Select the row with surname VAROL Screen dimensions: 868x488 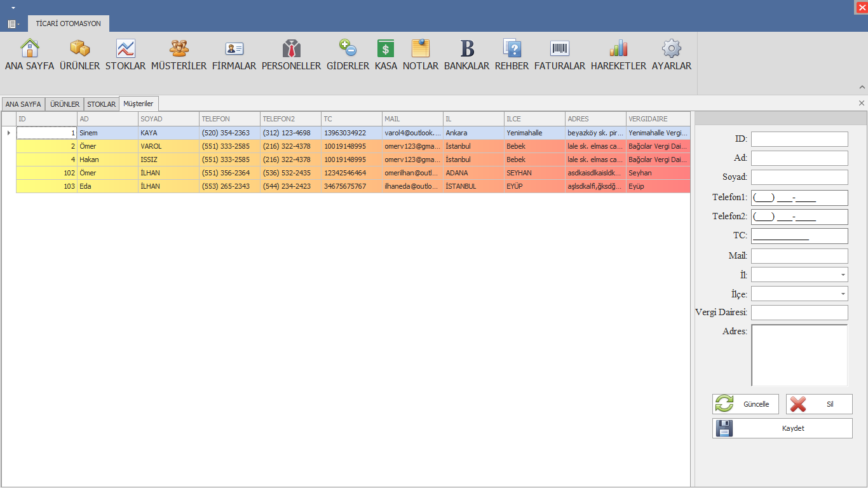tap(353, 146)
